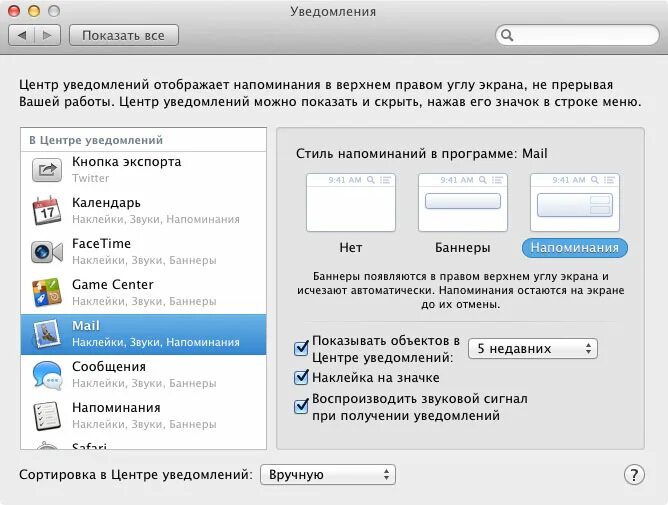The height and width of the screenshot is (505, 668).
Task: Select the Нет style label
Action: [351, 248]
